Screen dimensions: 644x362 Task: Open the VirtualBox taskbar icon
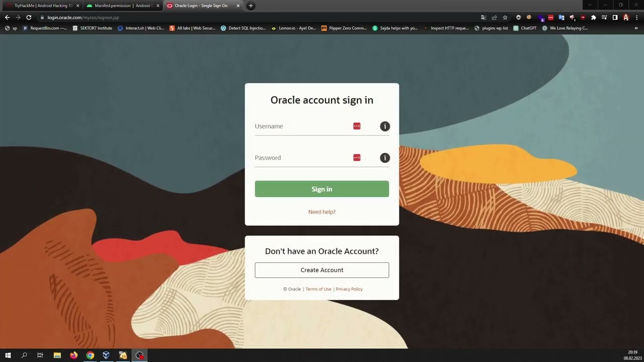(106, 355)
